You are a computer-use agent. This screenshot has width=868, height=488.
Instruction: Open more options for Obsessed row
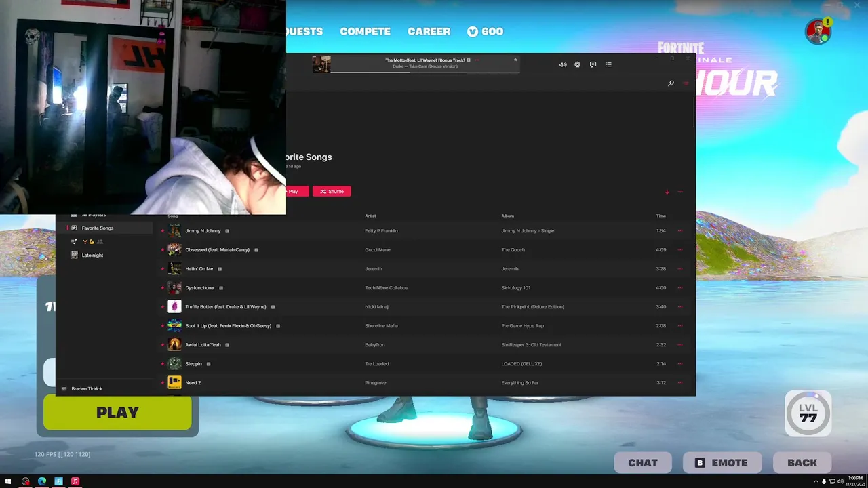pos(680,250)
